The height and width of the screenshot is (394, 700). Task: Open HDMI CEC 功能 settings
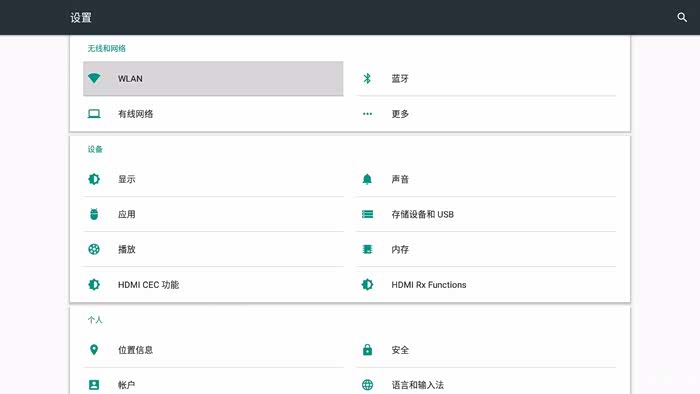click(x=213, y=285)
